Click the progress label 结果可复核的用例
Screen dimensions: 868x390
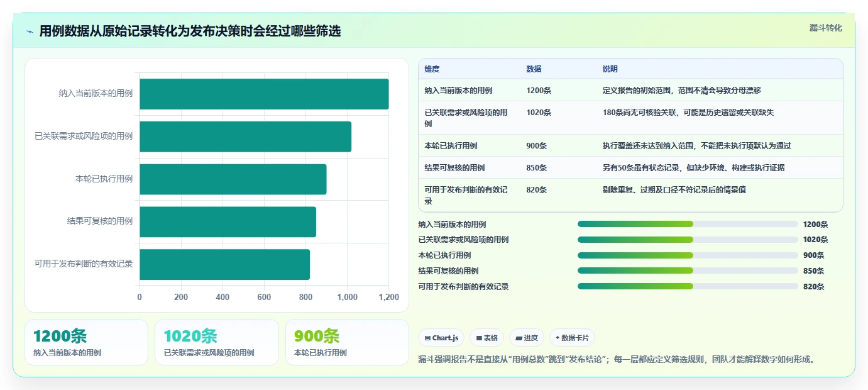448,271
